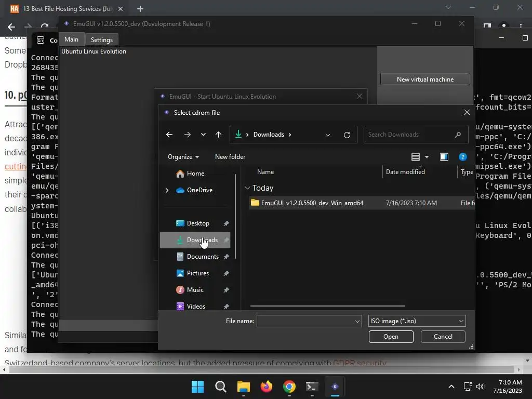Viewport: 532px width, 399px height.
Task: Go forward in file dialog navigation
Action: coord(187,135)
